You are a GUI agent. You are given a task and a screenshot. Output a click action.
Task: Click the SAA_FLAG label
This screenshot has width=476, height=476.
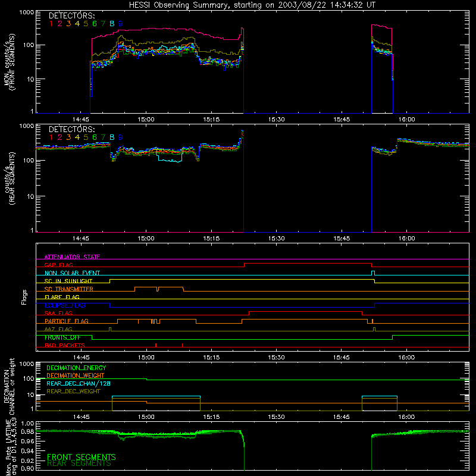pos(58,313)
